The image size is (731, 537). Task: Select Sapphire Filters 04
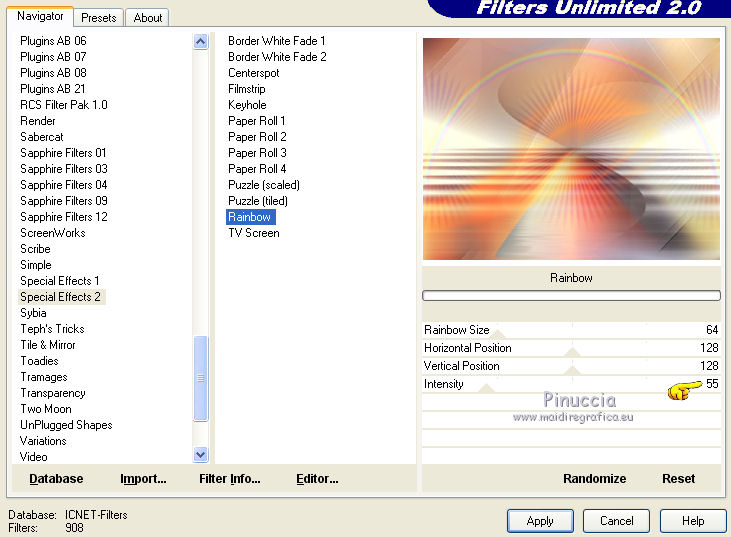tap(64, 185)
